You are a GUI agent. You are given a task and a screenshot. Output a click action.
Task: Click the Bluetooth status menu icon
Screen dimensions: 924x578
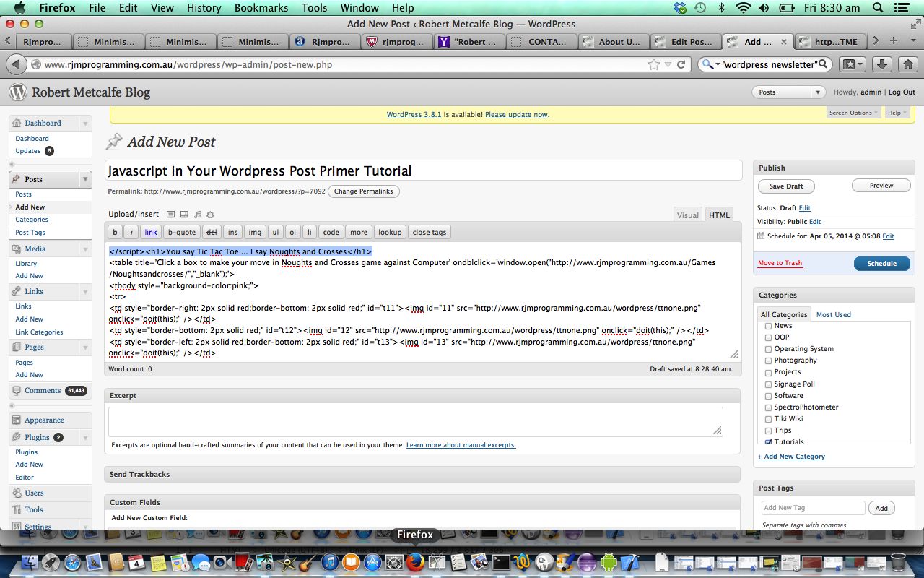pos(721,8)
